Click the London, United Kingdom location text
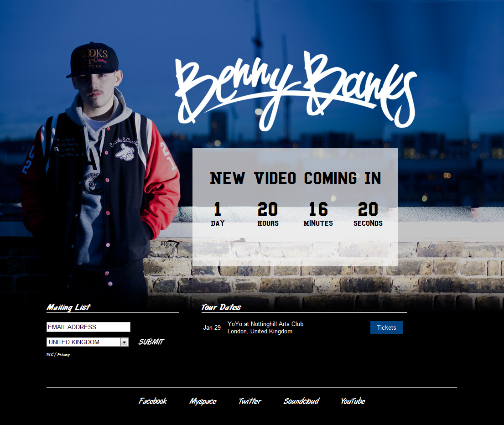Viewport: 504px width, 425px height. click(x=260, y=331)
